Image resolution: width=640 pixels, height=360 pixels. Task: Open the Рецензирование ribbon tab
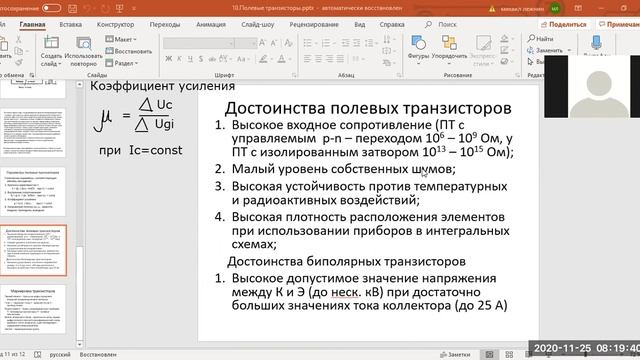(314, 24)
